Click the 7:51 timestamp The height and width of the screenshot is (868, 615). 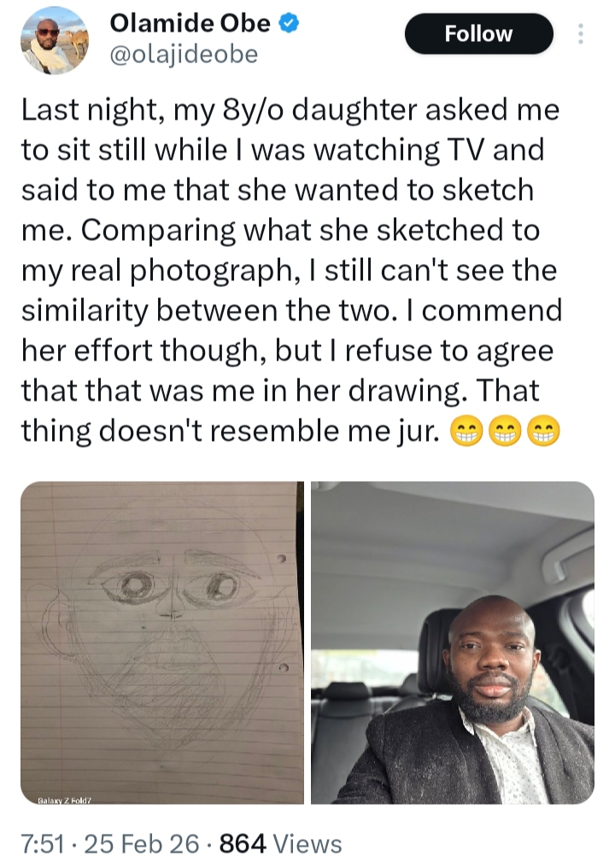pyautogui.click(x=42, y=844)
